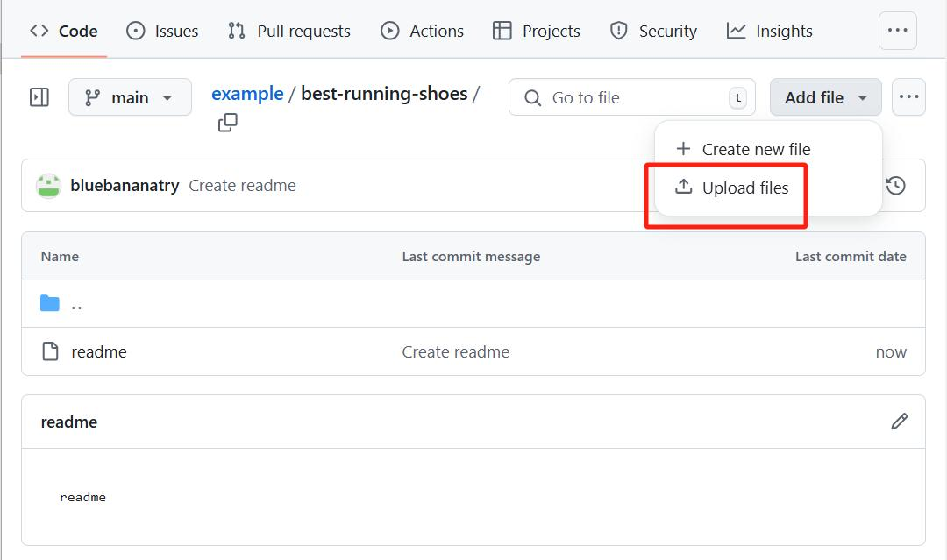
Task: Open the Pull requests tab
Action: [x=289, y=31]
